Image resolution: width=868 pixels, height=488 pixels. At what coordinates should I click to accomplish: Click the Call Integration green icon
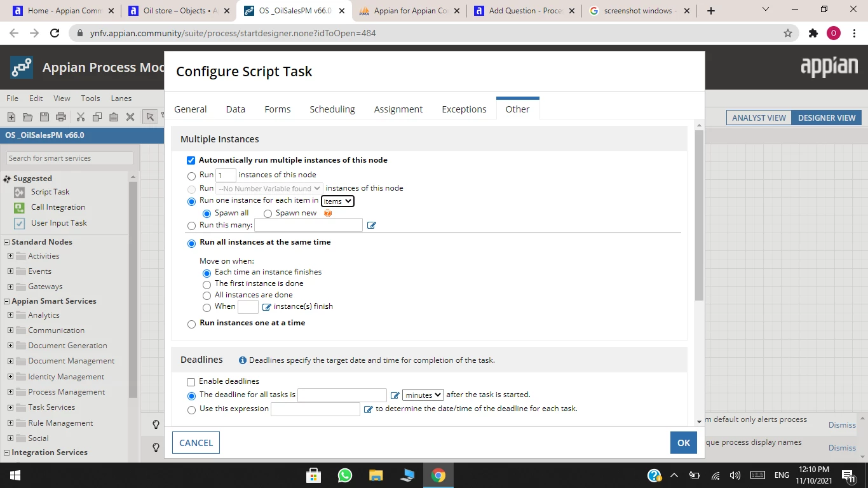(x=19, y=207)
